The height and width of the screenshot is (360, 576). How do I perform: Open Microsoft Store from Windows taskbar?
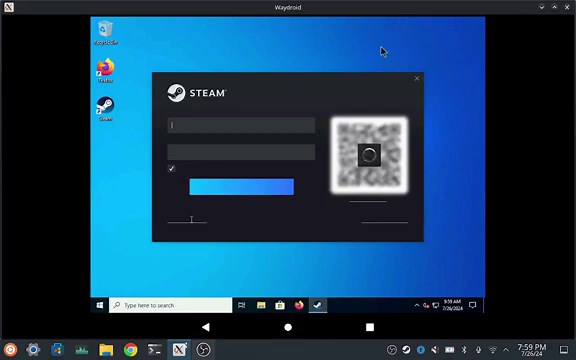click(280, 305)
